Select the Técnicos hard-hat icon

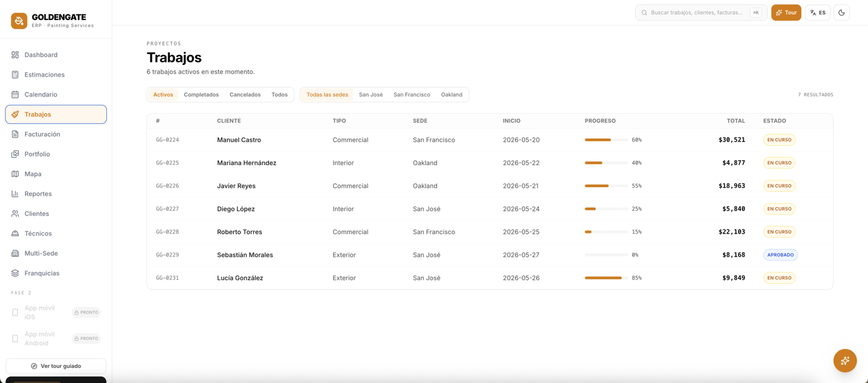click(15, 234)
